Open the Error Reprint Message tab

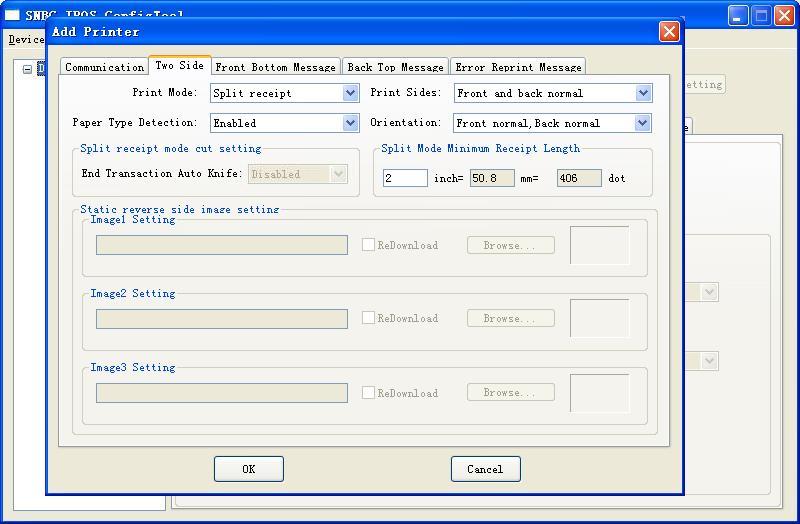518,67
